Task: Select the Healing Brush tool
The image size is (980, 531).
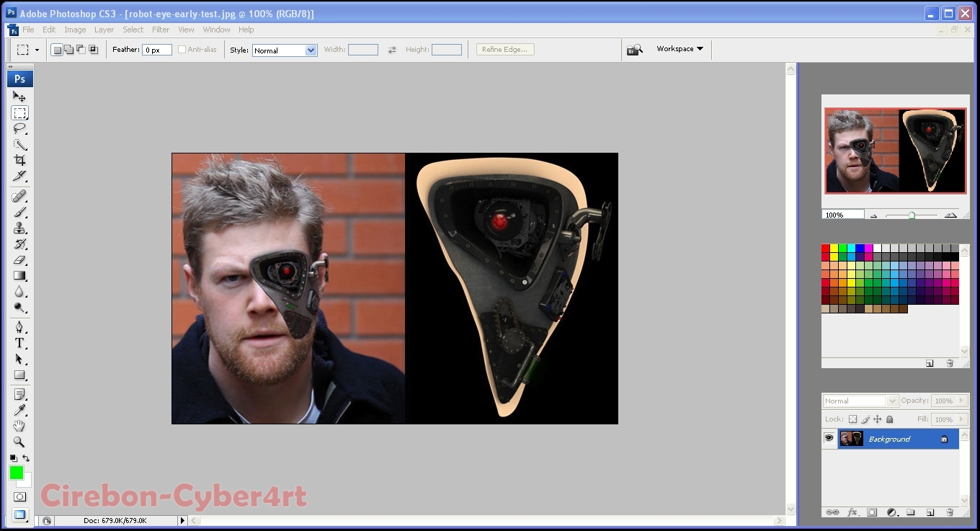Action: click(19, 197)
